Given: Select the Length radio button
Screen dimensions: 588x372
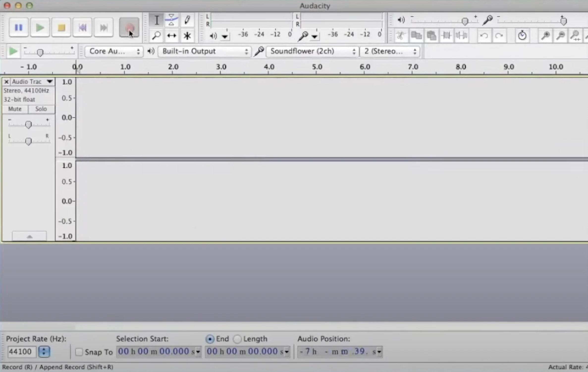Looking at the screenshot, I should (237, 339).
